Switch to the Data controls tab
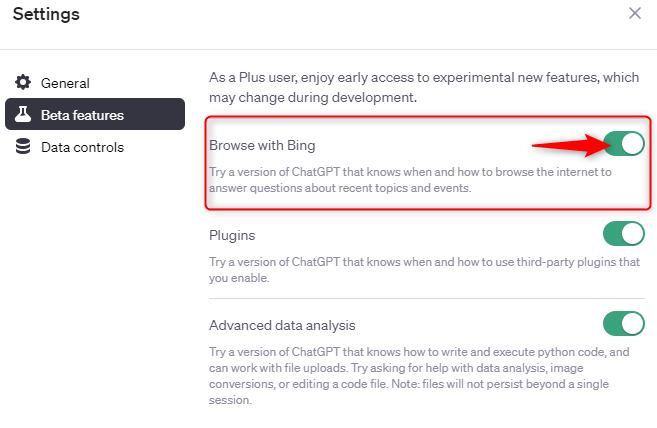The image size is (657, 428). click(x=82, y=147)
